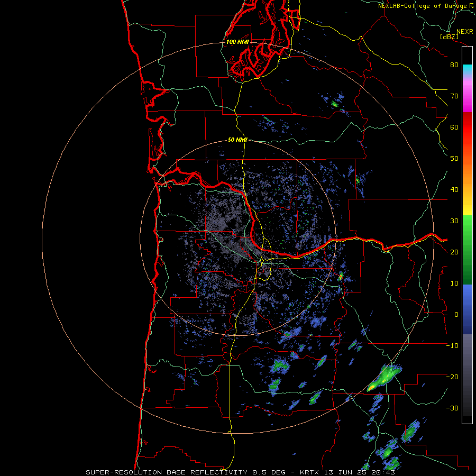The image size is (476, 476).
Task: Click the 70 value on the dBZ scale
Action: click(x=454, y=96)
